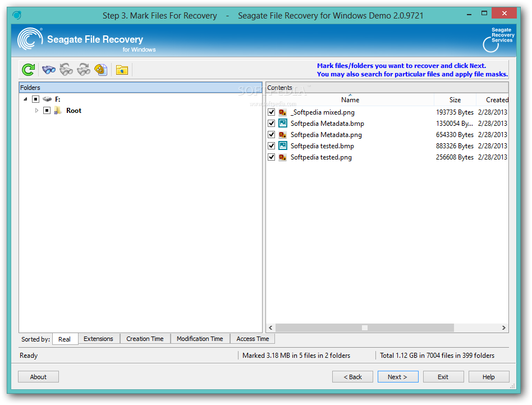Viewport: 532px width, 405px height.
Task: Click the 883326 Bytes size cell
Action: 455,146
